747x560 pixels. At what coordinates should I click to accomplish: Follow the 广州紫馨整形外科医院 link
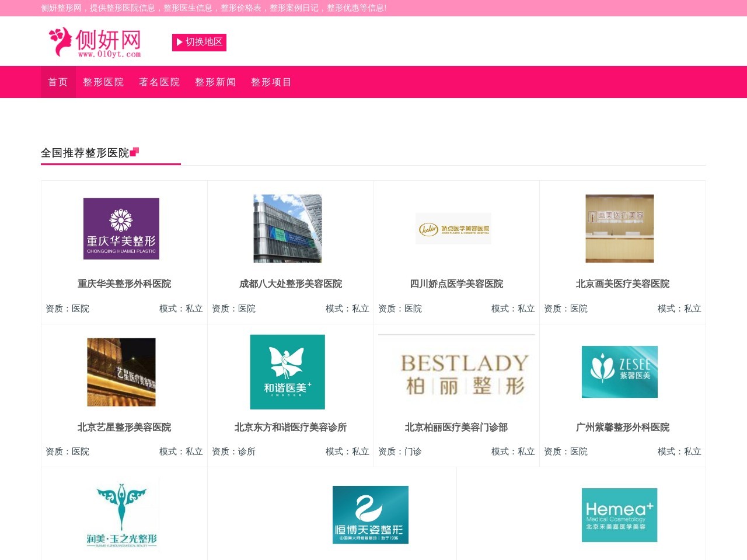pos(623,427)
